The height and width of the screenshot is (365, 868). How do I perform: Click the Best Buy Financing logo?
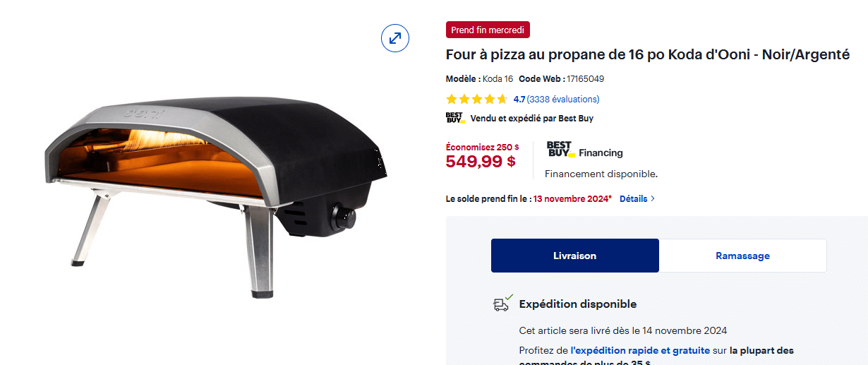(584, 150)
